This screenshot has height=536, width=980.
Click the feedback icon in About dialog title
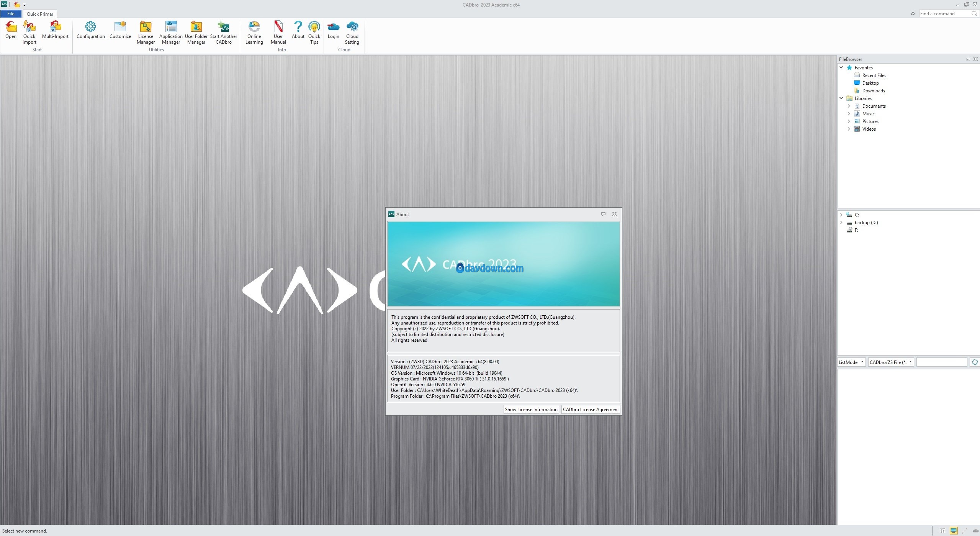603,214
